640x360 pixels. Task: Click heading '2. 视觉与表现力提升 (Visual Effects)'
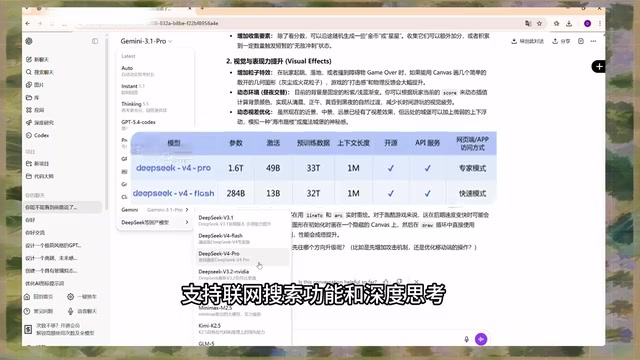pyautogui.click(x=279, y=61)
